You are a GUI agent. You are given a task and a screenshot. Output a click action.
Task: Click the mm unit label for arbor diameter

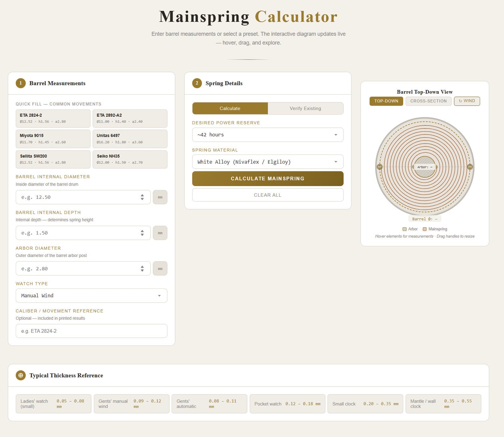[160, 269]
